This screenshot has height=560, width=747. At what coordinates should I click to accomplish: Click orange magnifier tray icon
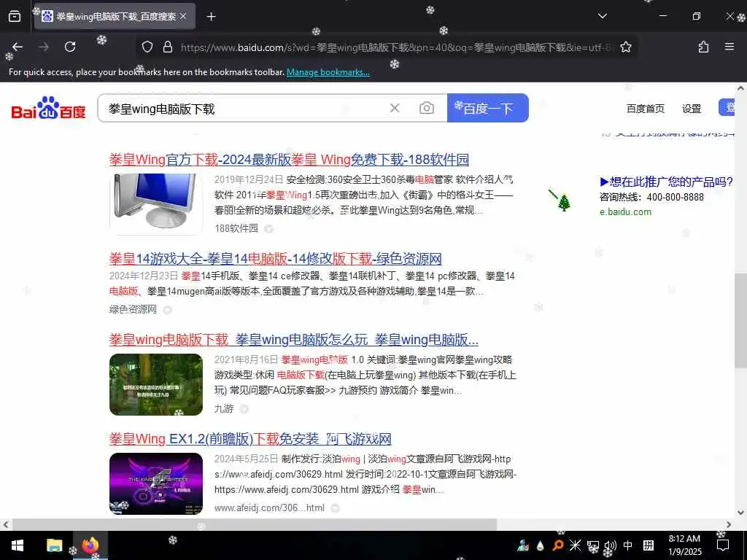pos(557,545)
